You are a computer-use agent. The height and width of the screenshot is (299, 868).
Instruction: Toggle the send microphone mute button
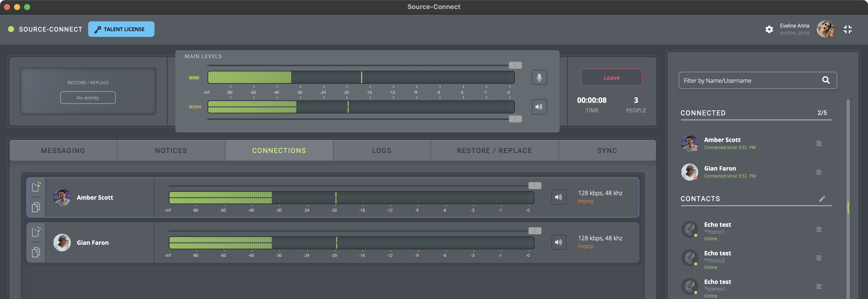539,78
